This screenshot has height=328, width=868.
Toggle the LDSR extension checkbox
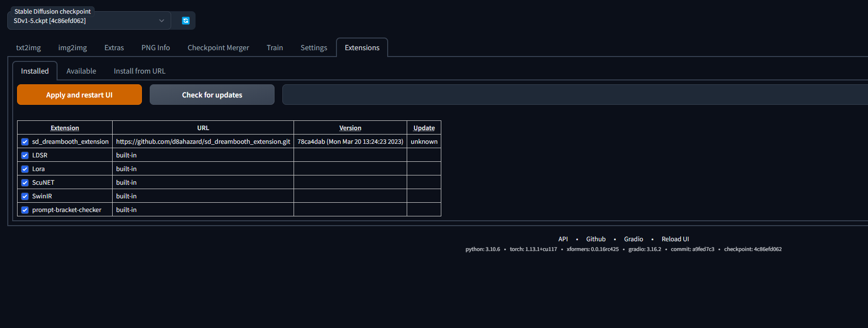tap(25, 155)
